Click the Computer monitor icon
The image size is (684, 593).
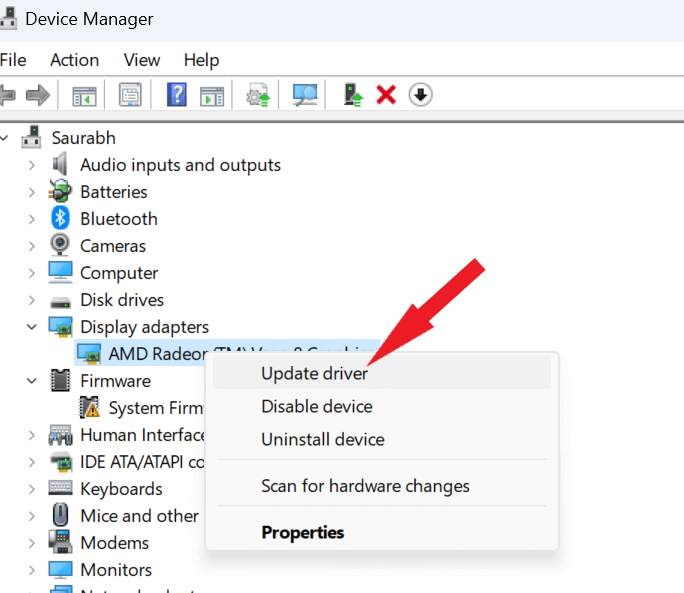[x=60, y=272]
